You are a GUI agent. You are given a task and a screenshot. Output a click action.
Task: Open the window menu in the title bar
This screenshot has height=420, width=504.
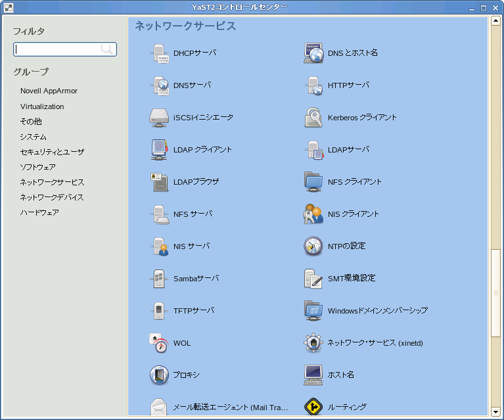(6, 8)
